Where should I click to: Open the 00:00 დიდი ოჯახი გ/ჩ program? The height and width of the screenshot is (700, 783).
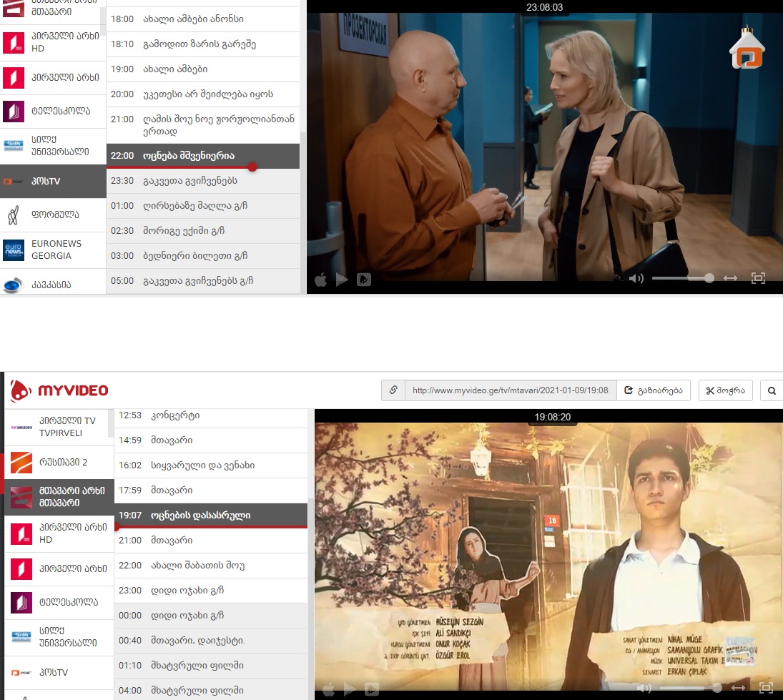pos(211,615)
